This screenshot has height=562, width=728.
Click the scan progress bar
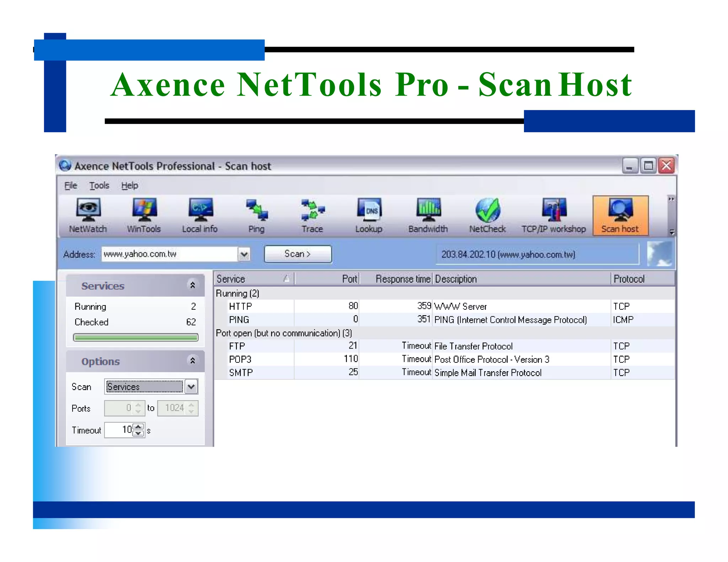click(x=135, y=337)
